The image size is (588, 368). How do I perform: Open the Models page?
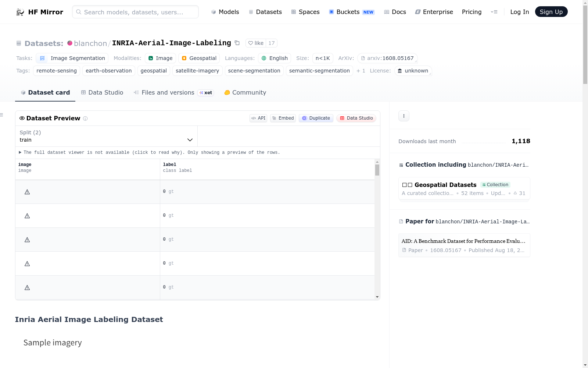[x=225, y=12]
